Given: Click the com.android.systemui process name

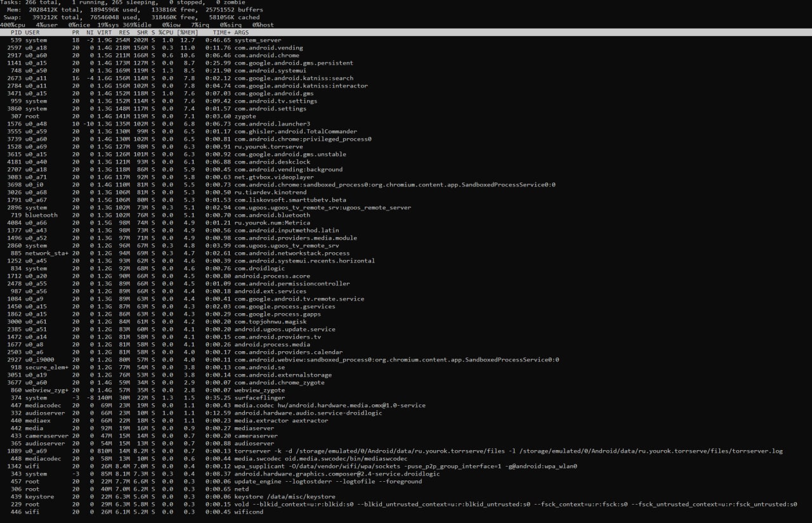Looking at the screenshot, I should tap(269, 70).
